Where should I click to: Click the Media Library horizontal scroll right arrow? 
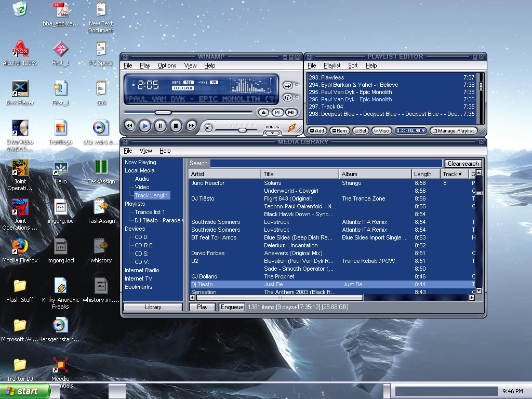[x=472, y=298]
